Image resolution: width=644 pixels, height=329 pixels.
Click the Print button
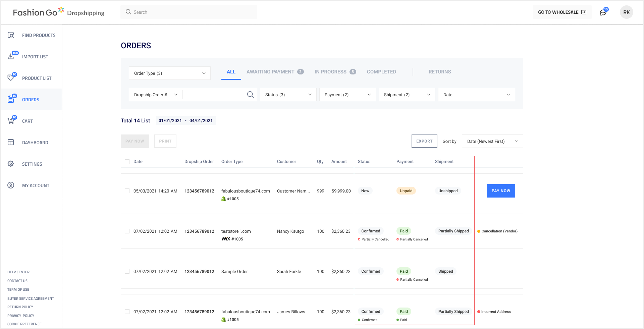point(165,141)
